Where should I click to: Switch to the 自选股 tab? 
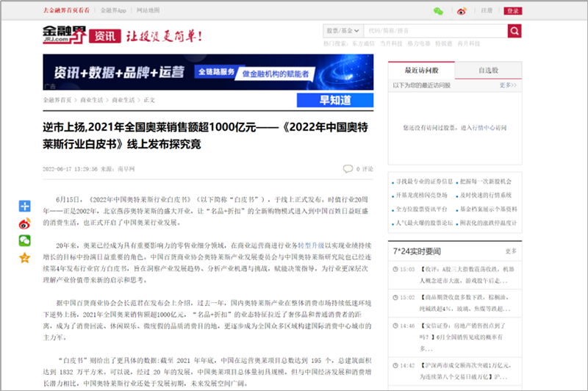489,71
